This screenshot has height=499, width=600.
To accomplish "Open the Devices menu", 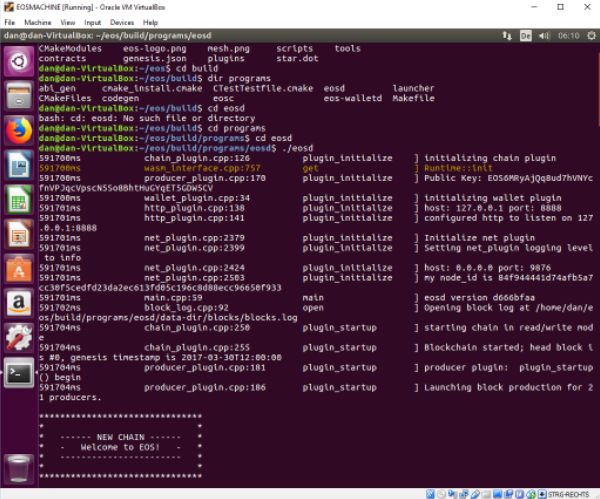I will (x=122, y=22).
